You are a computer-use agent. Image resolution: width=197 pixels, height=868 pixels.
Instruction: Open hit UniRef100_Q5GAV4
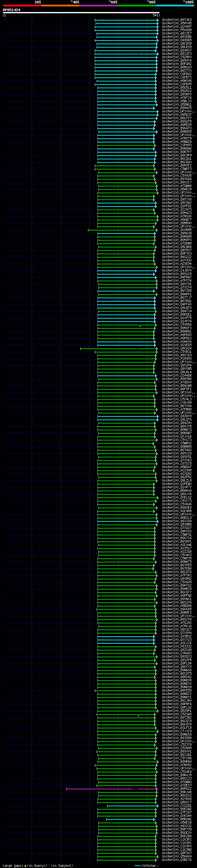click(x=177, y=856)
